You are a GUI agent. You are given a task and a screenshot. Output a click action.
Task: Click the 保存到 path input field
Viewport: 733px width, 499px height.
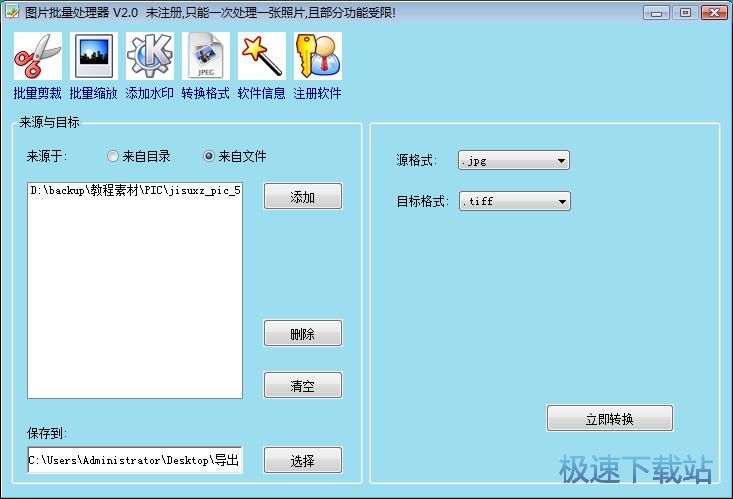pos(135,460)
